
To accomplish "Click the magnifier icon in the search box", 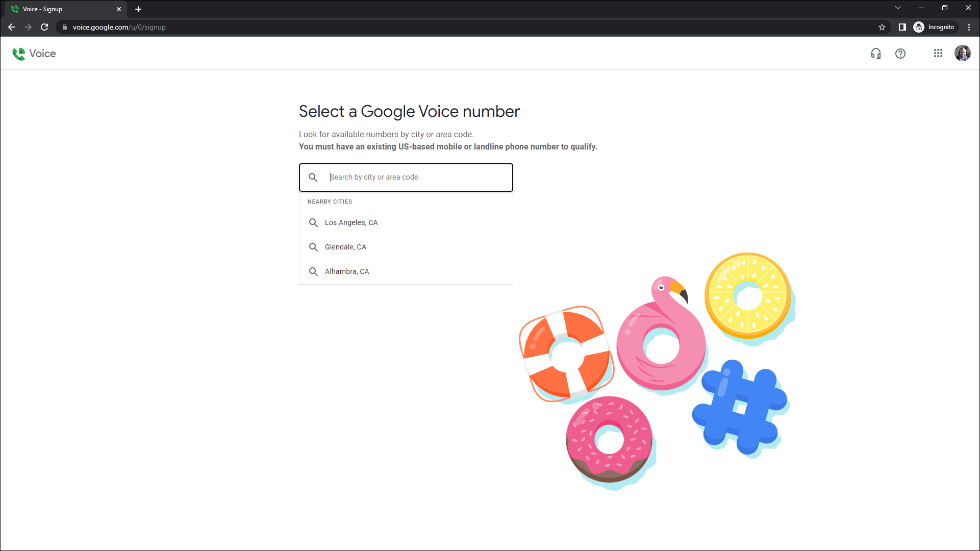I will pos(313,177).
